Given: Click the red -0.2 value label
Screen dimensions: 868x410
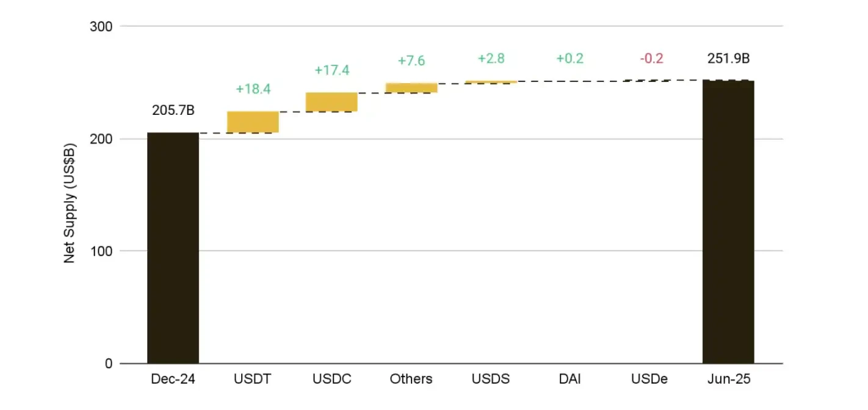Looking at the screenshot, I should (651, 59).
